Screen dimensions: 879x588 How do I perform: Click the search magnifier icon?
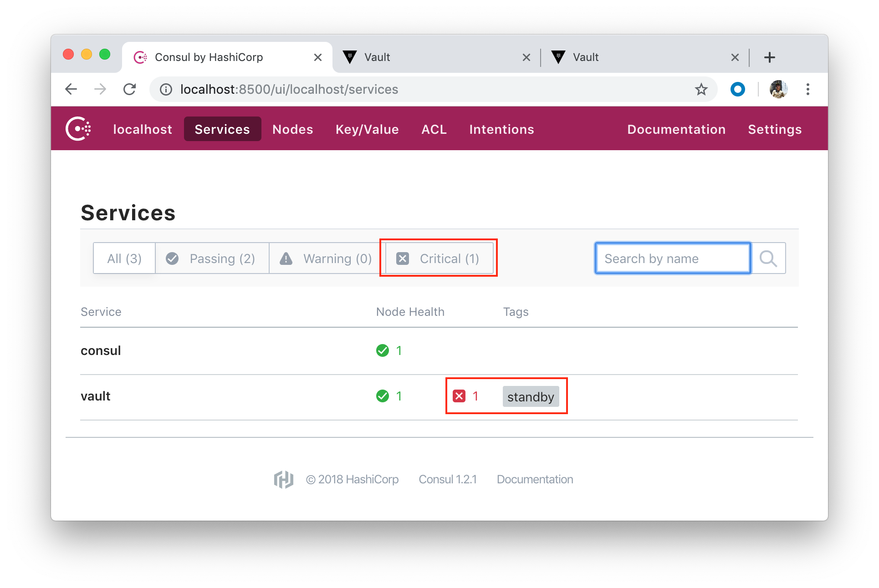[768, 259]
